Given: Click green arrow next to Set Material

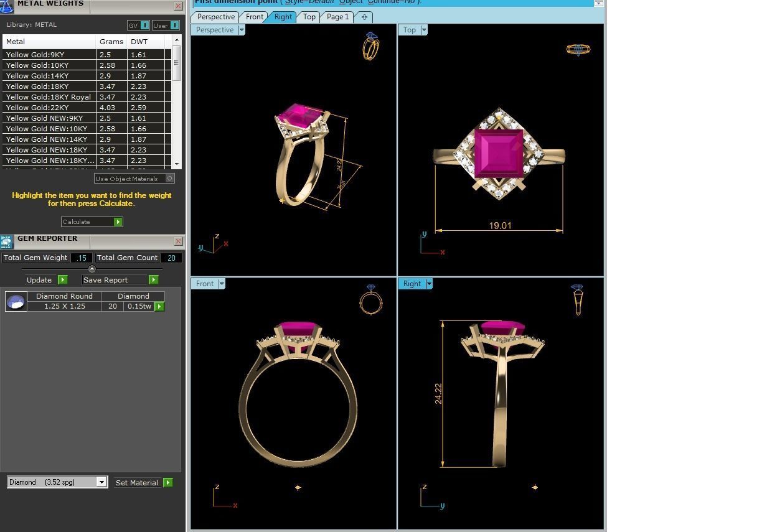Looking at the screenshot, I should coord(167,483).
